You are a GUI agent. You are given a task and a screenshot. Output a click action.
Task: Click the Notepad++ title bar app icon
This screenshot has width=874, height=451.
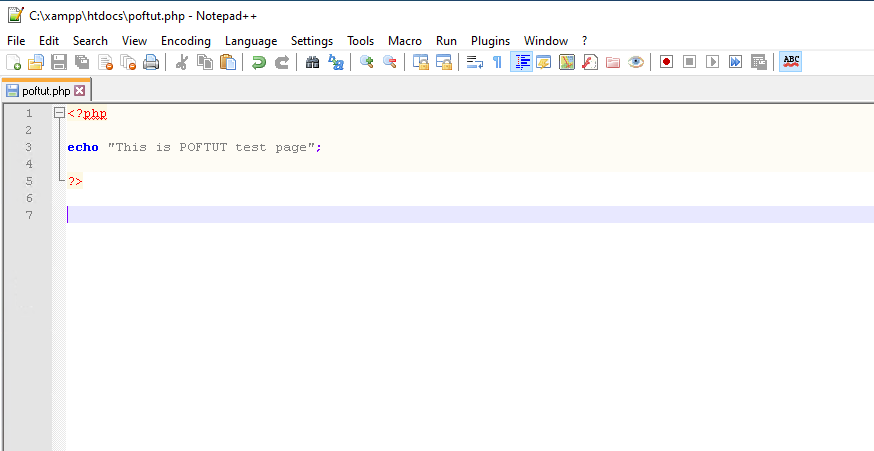pyautogui.click(x=16, y=15)
